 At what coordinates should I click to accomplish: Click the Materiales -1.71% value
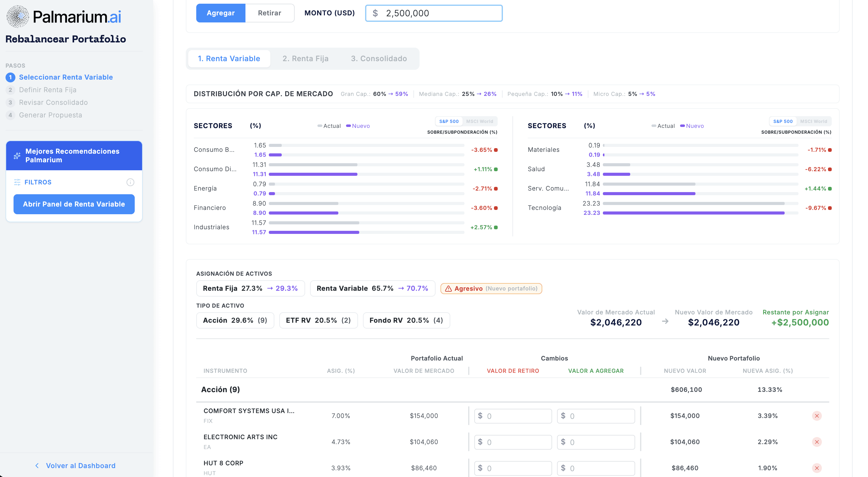coord(817,150)
